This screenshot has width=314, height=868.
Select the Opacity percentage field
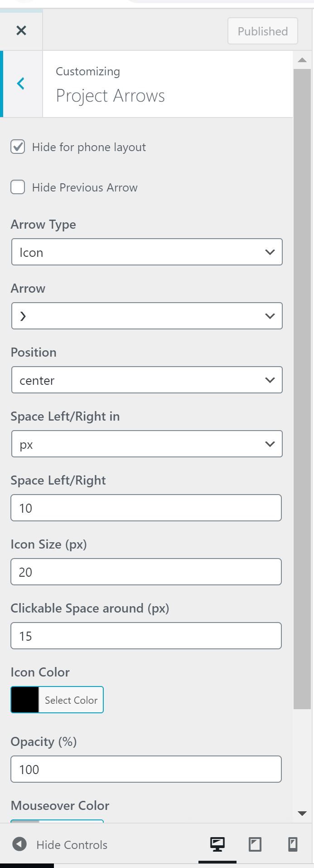pyautogui.click(x=145, y=769)
